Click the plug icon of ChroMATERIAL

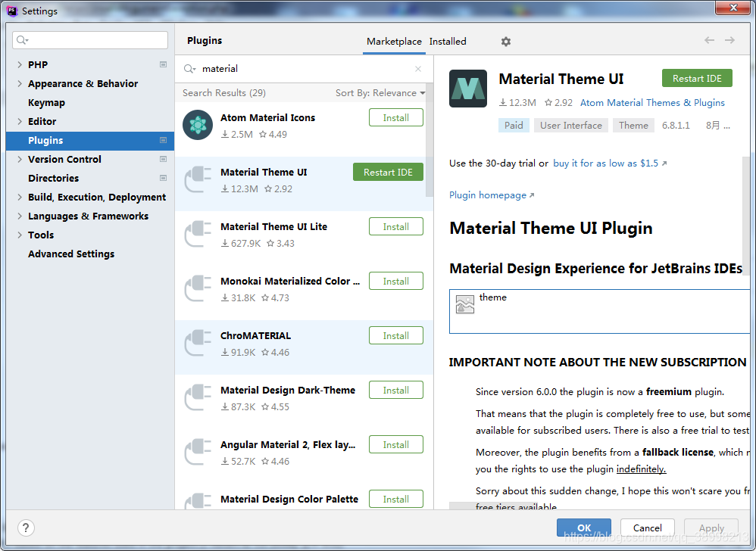(198, 342)
